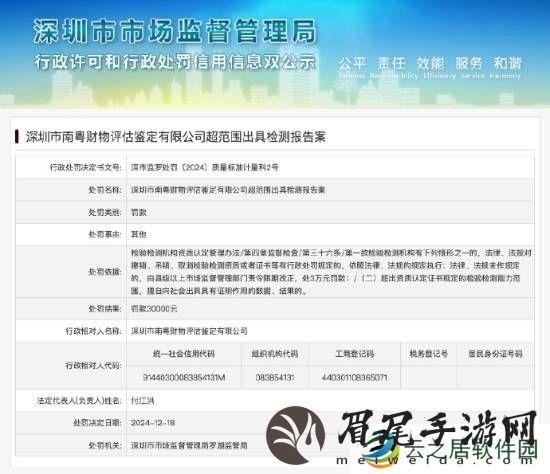
Task: Click the 行政相对人名称 company name value
Action: coord(189,331)
